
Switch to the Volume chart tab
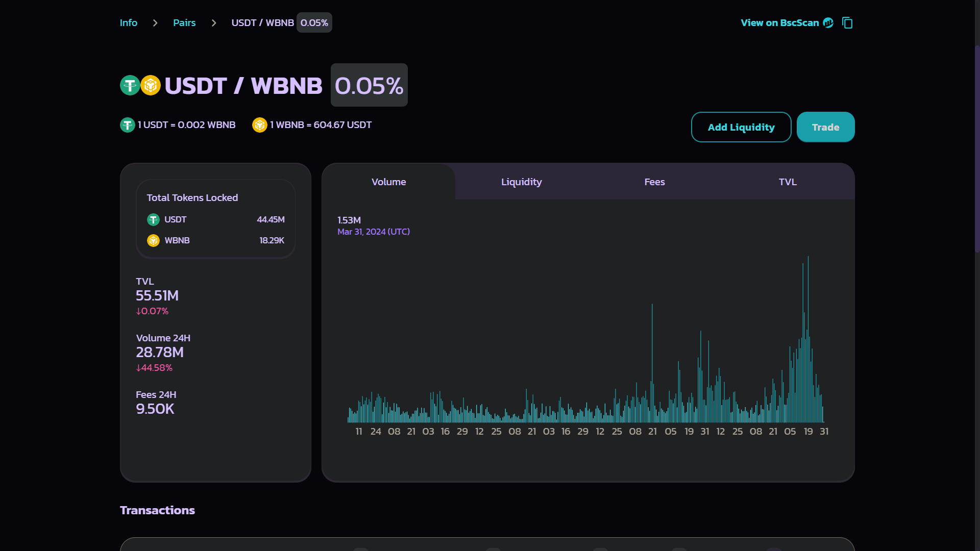388,182
